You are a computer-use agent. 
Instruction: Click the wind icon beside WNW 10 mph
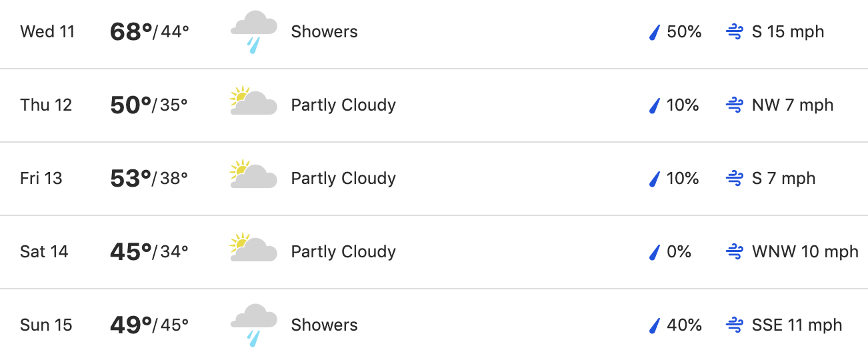tap(734, 252)
